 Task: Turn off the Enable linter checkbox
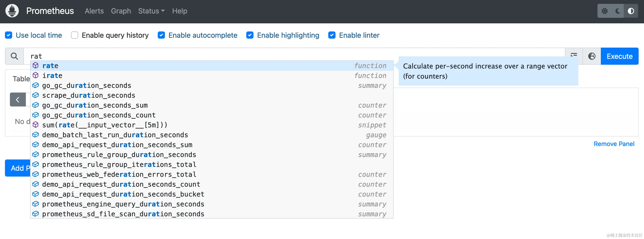(332, 35)
